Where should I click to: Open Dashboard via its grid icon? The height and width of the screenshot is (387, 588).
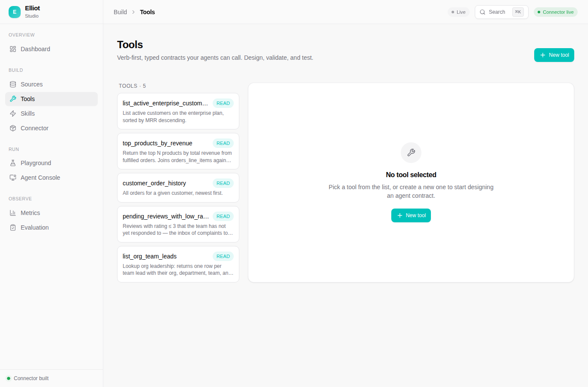13,49
